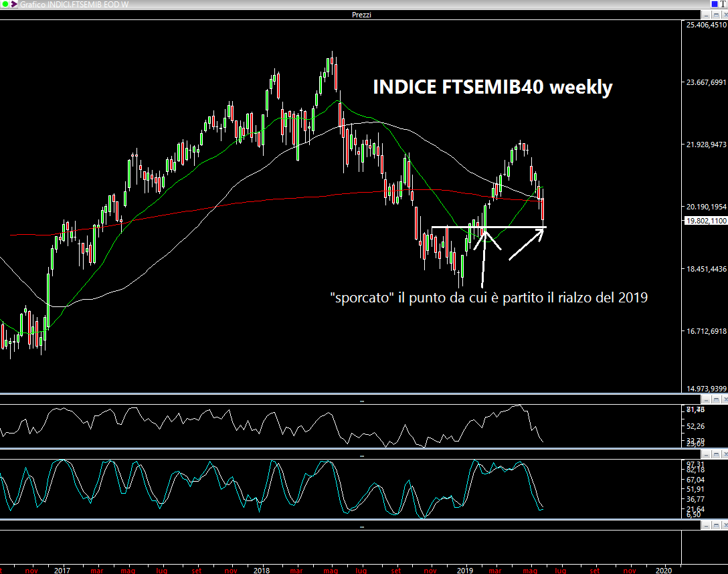
Task: Click the blue square color icon
Action: 714,4
